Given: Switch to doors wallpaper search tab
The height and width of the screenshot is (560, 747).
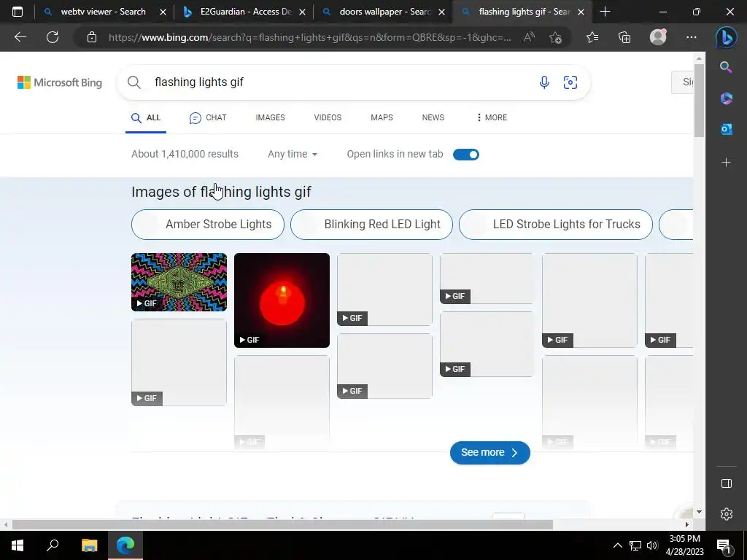Looking at the screenshot, I should click(385, 12).
